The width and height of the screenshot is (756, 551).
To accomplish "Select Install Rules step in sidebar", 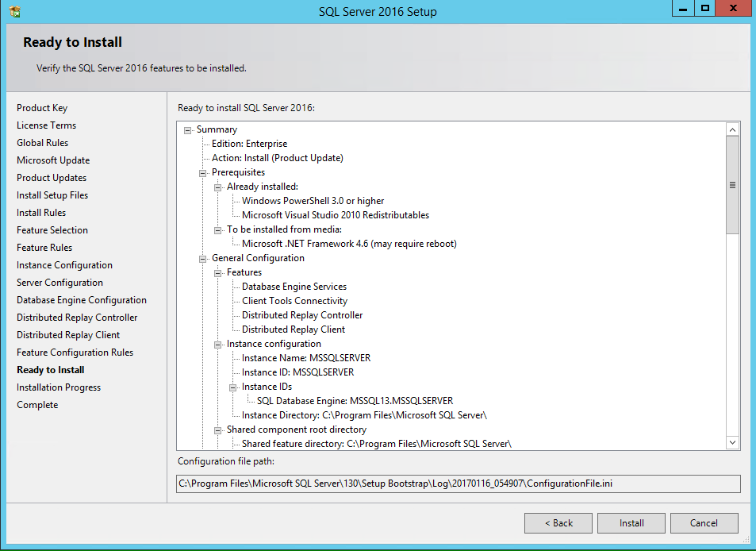I will (41, 212).
